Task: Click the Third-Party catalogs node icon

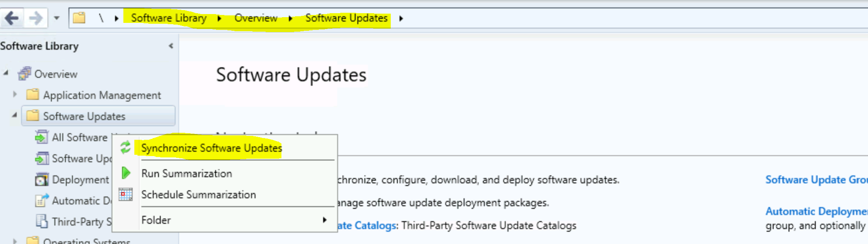Action: click(x=41, y=222)
